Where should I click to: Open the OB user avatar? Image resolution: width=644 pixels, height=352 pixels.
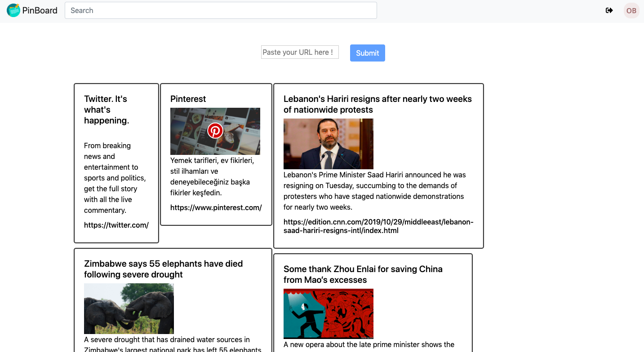pos(631,10)
